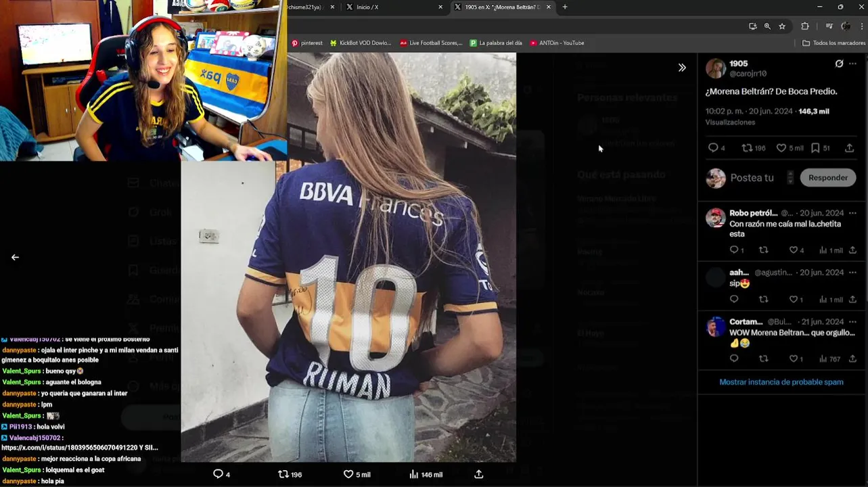
Task: Reply to the 'WOW Morena Beltran' comment
Action: (734, 358)
